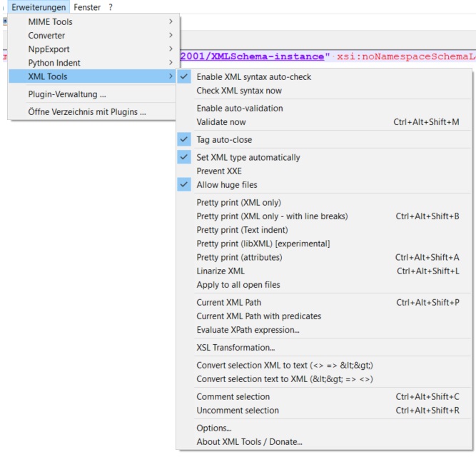The width and height of the screenshot is (476, 457).
Task: Open Plugin-Verwaltung
Action: tap(92, 94)
